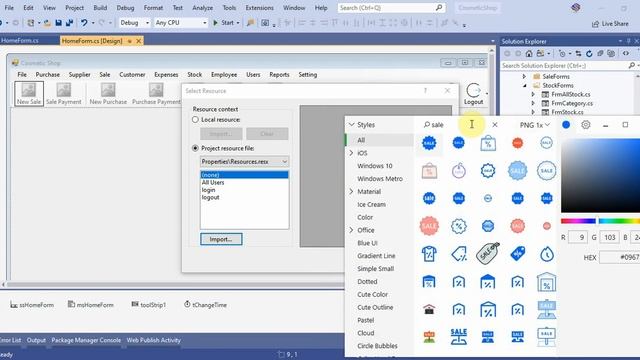Open FrmCategory.cs in Solution Explorer
Screen dimensions: 640x360
(x=572, y=103)
